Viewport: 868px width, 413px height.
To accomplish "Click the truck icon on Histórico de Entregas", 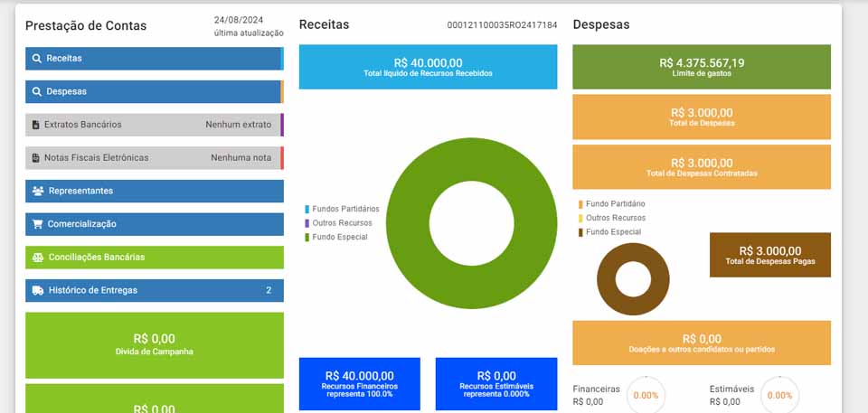I will tap(38, 291).
